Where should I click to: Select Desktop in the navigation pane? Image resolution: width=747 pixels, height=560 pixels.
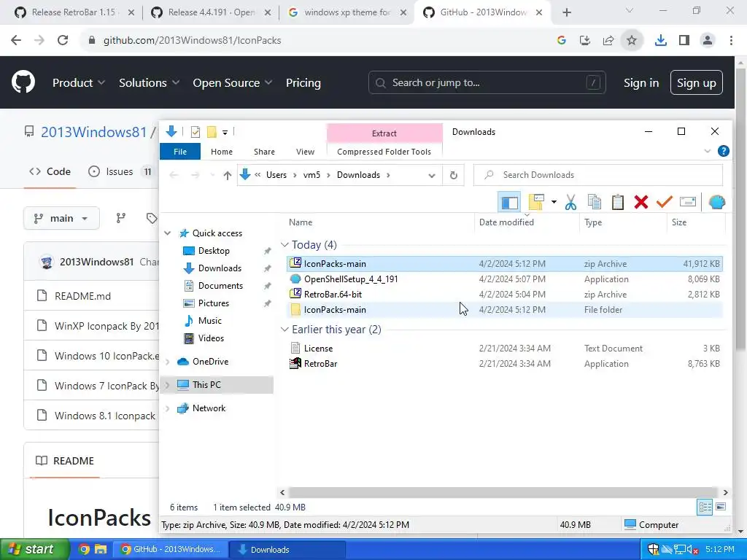click(x=214, y=251)
